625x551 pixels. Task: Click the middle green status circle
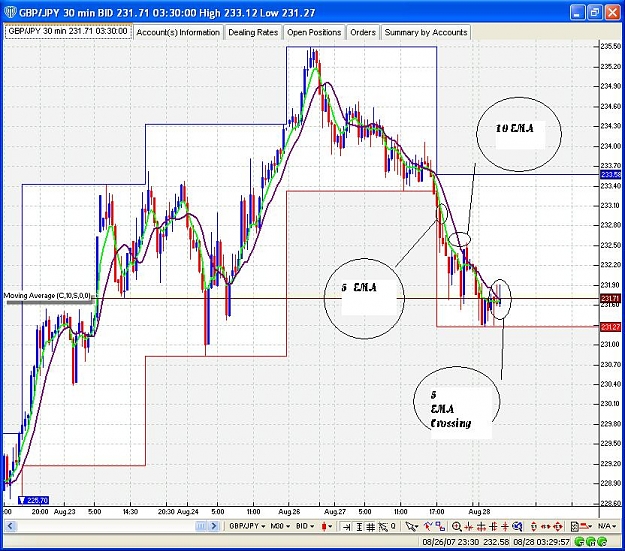(591, 542)
